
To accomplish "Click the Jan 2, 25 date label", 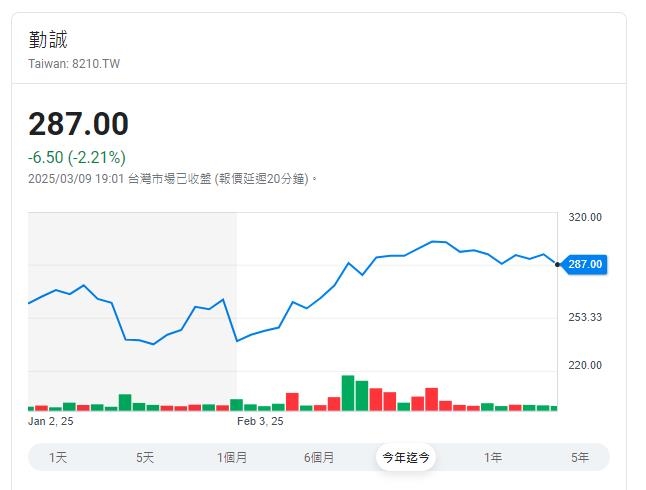I will click(x=51, y=422).
